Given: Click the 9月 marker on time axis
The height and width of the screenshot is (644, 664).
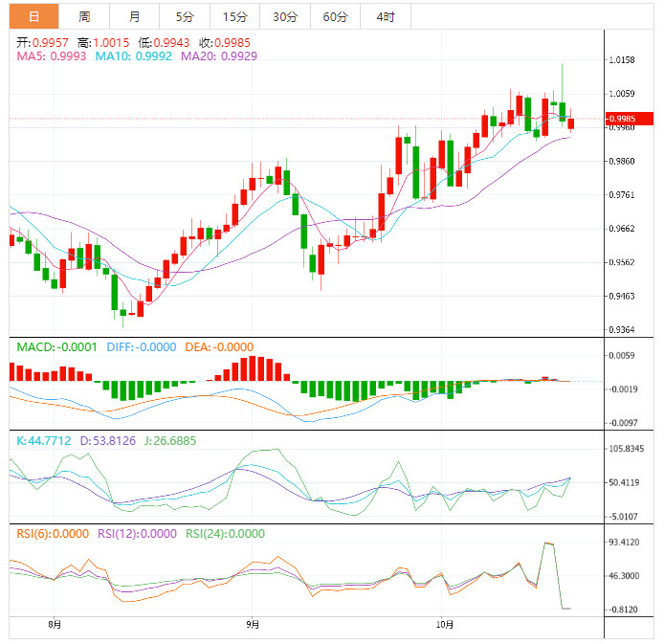Looking at the screenshot, I should point(252,625).
